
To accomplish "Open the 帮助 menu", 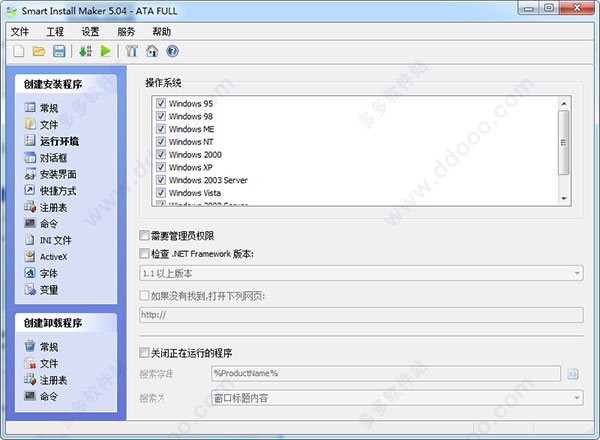I will point(161,31).
